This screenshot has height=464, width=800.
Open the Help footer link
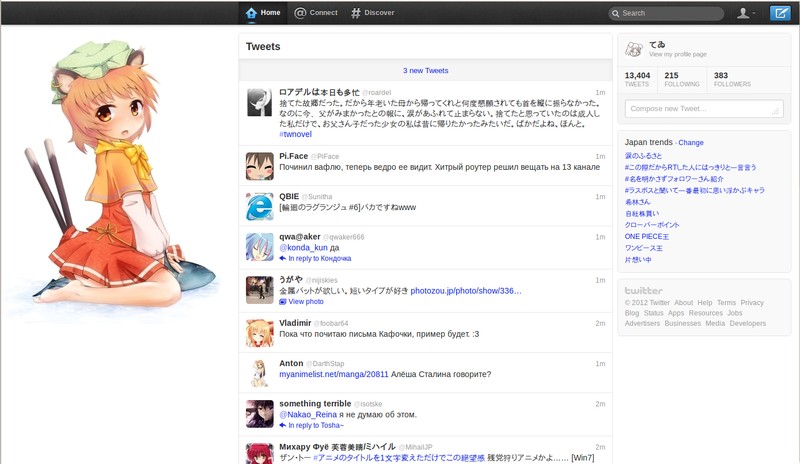[705, 303]
